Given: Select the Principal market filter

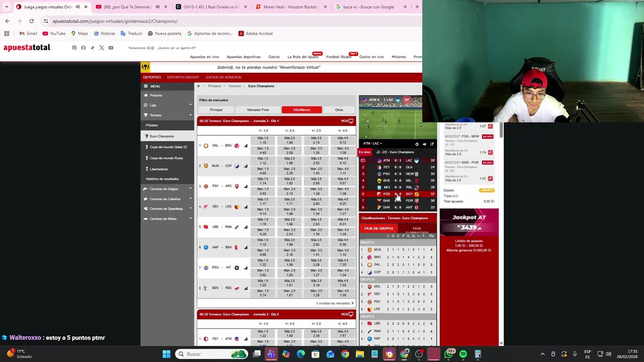Looking at the screenshot, I should [x=216, y=110].
